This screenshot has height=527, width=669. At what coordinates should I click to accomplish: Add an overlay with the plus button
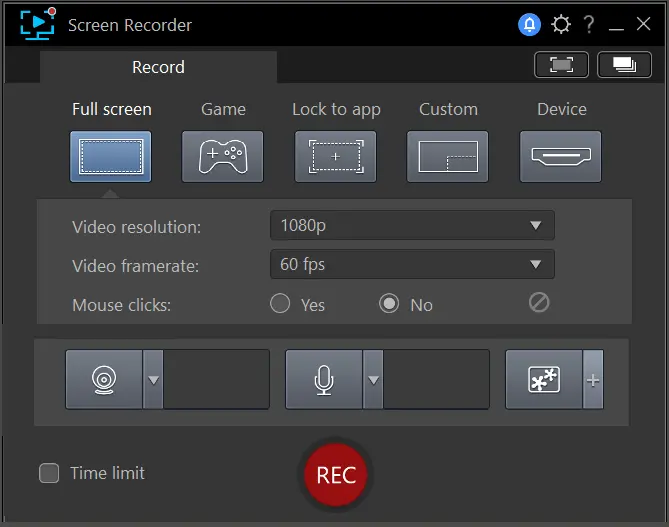[x=593, y=379]
